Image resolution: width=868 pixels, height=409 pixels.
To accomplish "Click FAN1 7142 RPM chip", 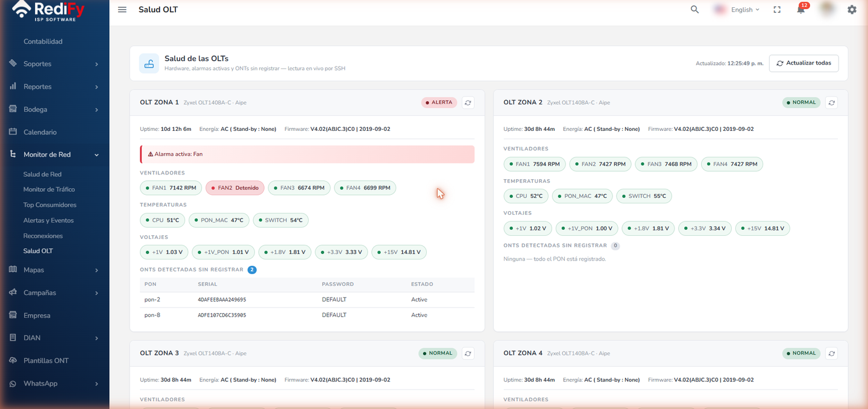I will point(171,188).
